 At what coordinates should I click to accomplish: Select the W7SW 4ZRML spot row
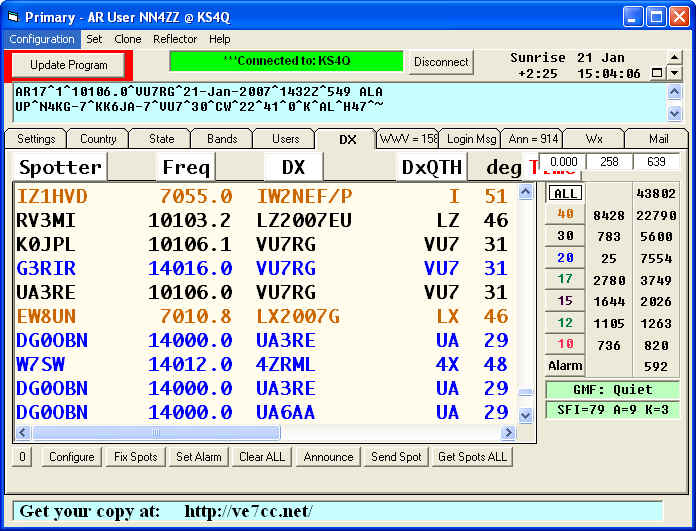[265, 364]
